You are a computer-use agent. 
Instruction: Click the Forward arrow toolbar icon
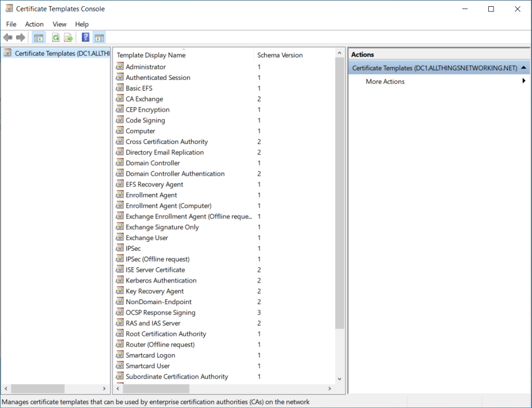pos(21,37)
